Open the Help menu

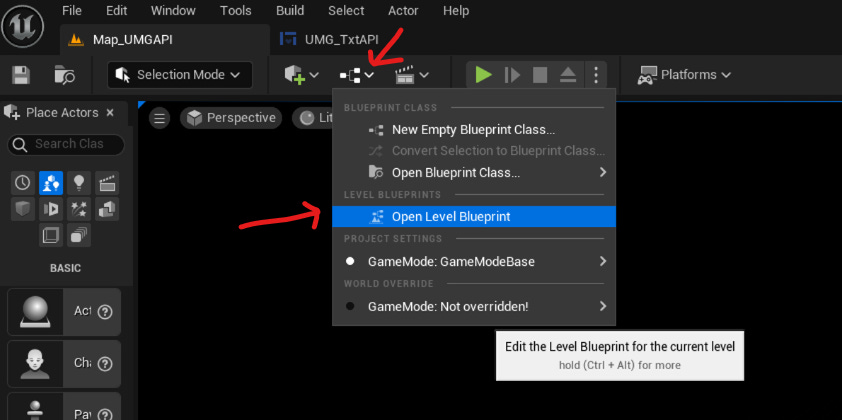[x=455, y=11]
